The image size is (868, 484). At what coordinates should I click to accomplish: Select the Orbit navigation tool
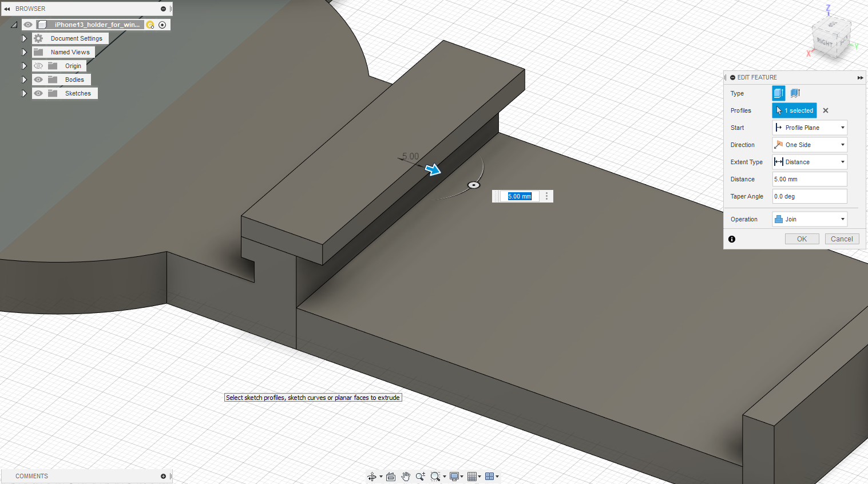point(372,477)
